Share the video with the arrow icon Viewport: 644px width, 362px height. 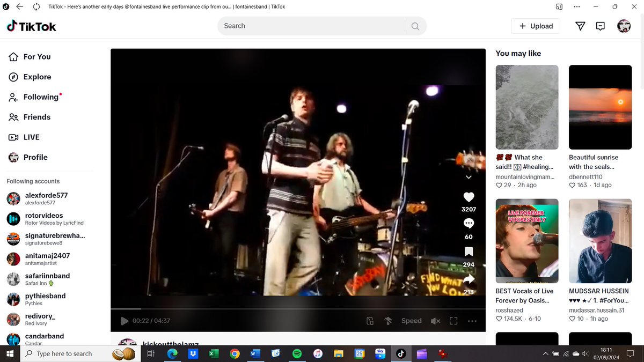click(x=469, y=279)
